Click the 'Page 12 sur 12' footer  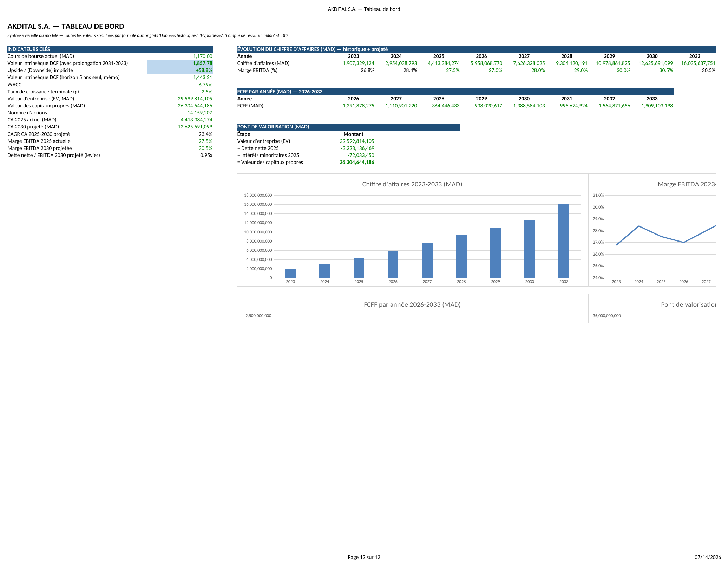click(364, 557)
